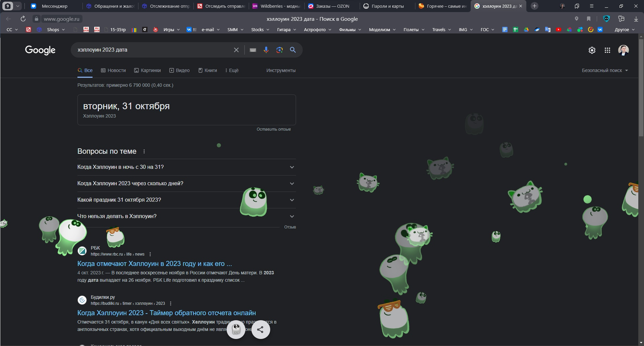Expand question Когда Хэллоуин 2023 через сколько дней?
644x346 pixels.
[x=186, y=184]
